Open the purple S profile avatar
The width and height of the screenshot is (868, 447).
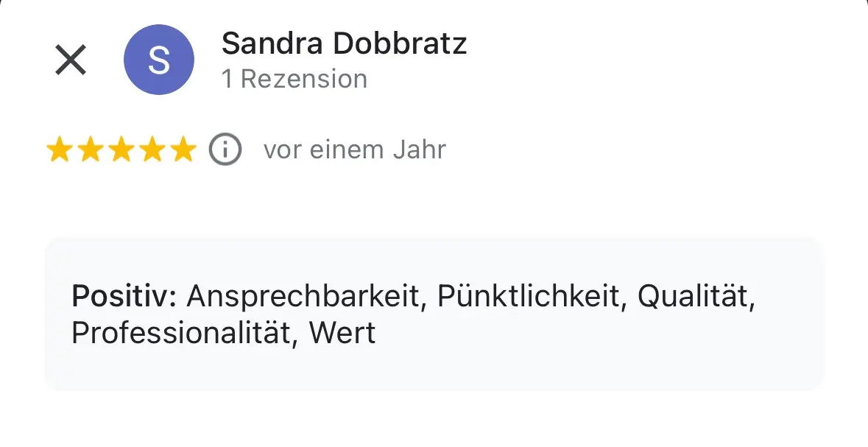point(159,60)
